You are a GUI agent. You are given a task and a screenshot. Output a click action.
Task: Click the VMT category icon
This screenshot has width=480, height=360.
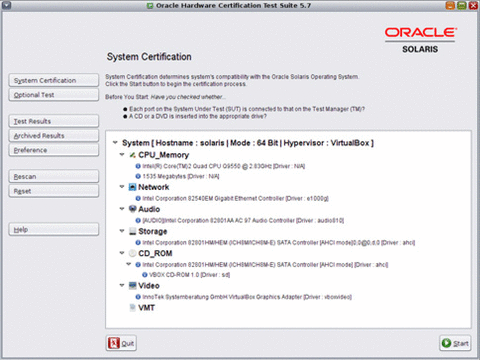click(132, 308)
